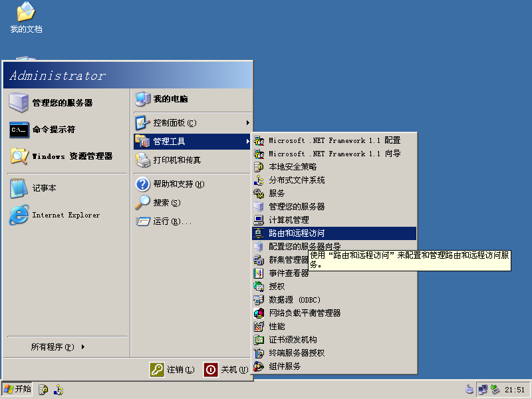This screenshot has width=532, height=399.
Task: Open 计算机管理 (Computer Management)
Action: point(291,220)
